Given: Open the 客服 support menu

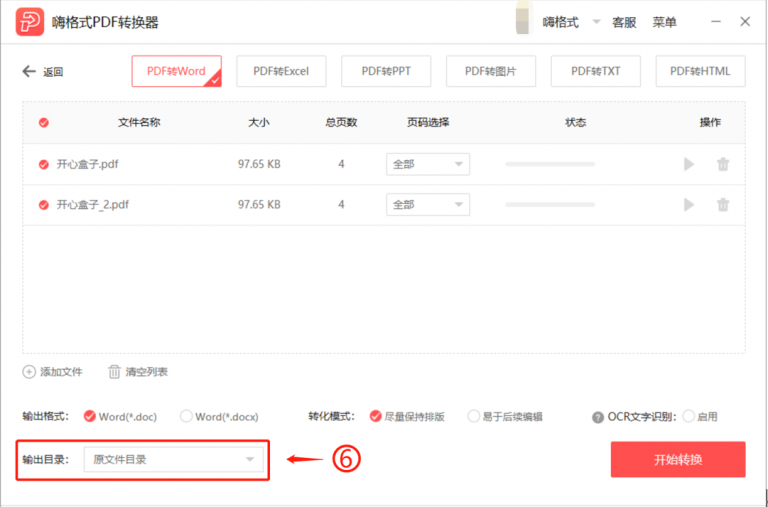Looking at the screenshot, I should click(x=624, y=22).
